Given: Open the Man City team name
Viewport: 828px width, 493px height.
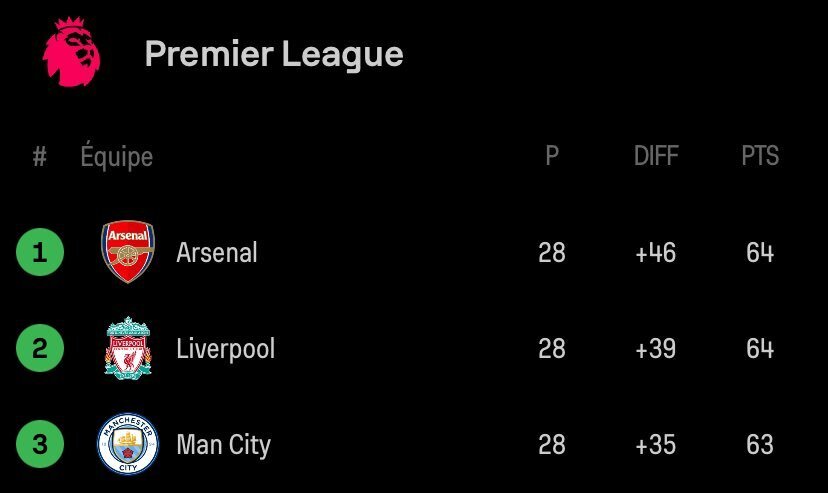Looking at the screenshot, I should tap(223, 445).
